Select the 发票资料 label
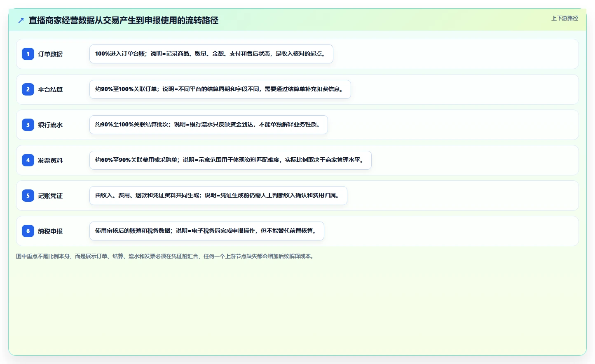The image size is (595, 364). pos(50,160)
